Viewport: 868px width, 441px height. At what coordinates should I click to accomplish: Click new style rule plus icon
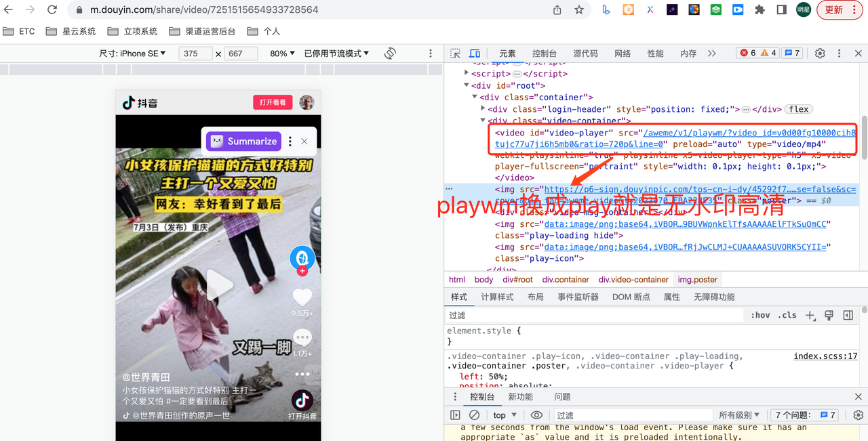pyautogui.click(x=810, y=315)
